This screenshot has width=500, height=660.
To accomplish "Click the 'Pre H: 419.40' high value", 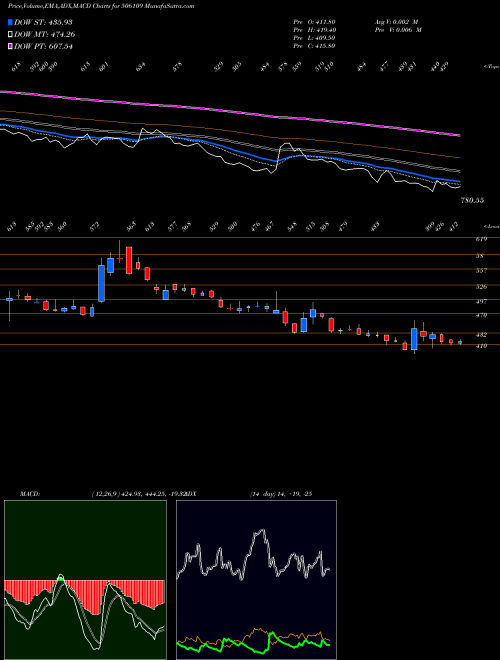I will point(314,30).
